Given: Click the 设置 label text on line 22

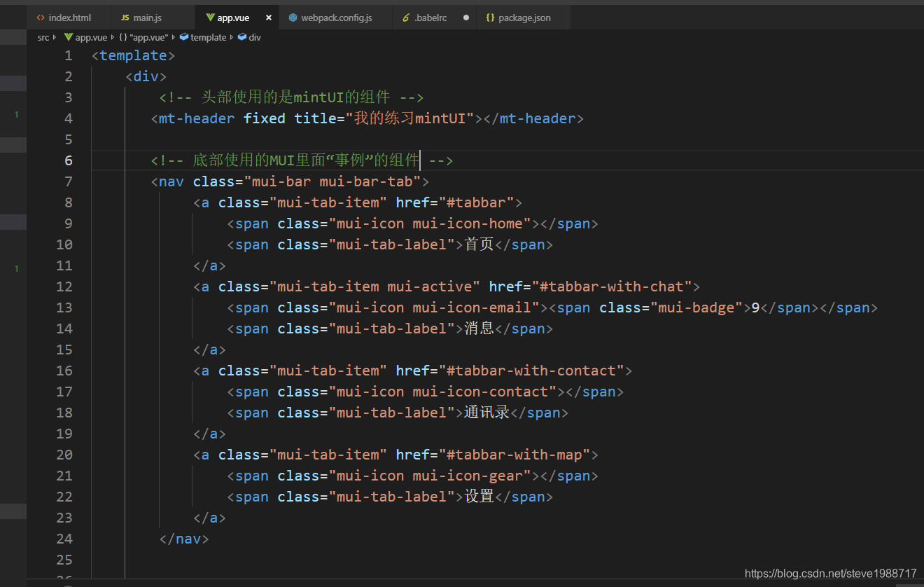Looking at the screenshot, I should (x=479, y=497).
